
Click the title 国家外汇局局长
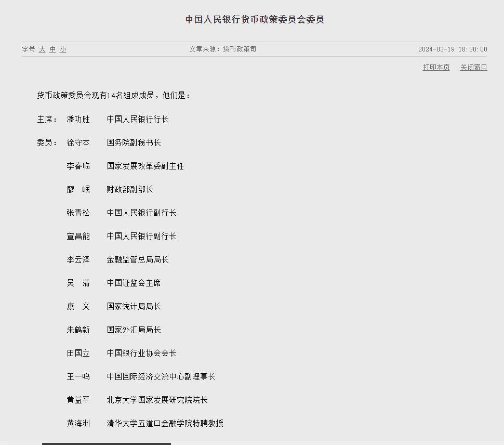pos(134,330)
